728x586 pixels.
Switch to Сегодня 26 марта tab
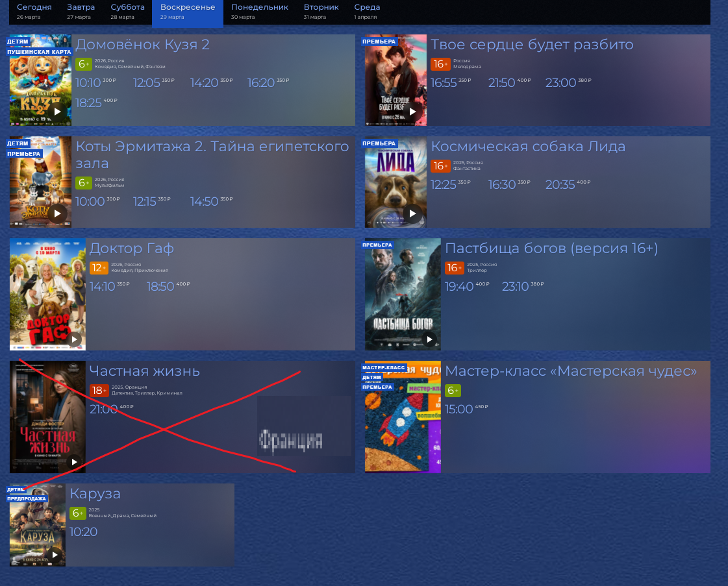[x=34, y=12]
